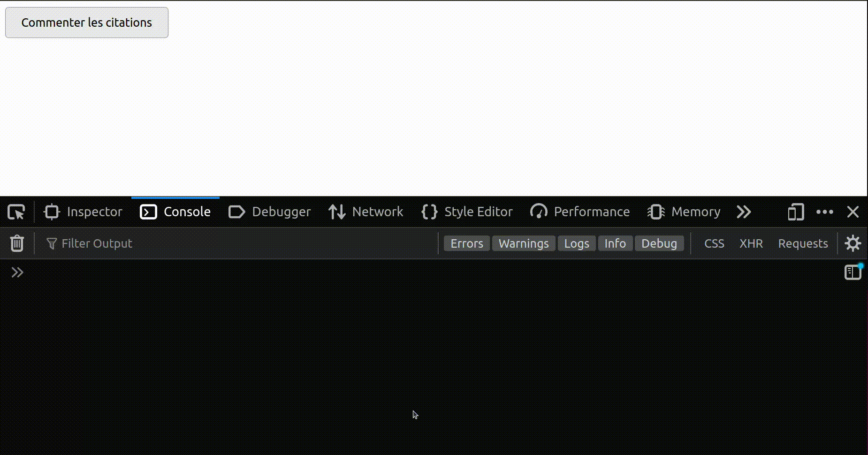Open console settings gear
Image resolution: width=868 pixels, height=455 pixels.
853,243
